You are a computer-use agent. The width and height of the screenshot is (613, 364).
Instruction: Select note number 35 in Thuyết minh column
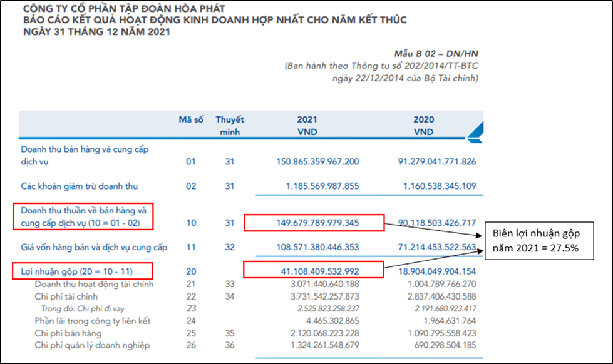pos(230,333)
